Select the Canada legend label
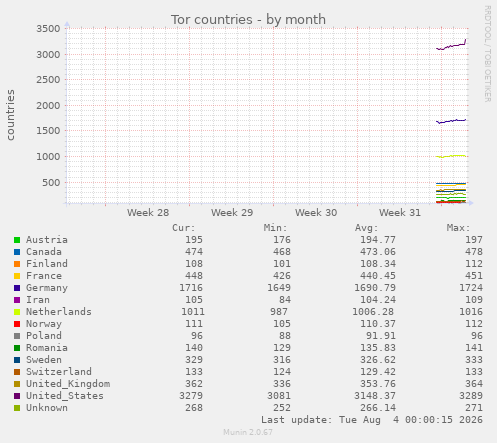Screen dimensions: 497x443 pos(44,252)
